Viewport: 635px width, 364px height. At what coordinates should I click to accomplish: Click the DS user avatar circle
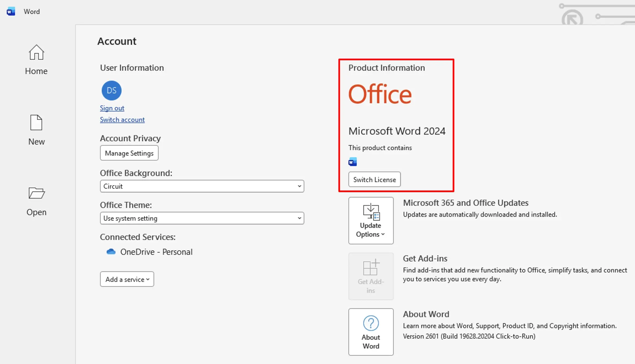pyautogui.click(x=112, y=90)
